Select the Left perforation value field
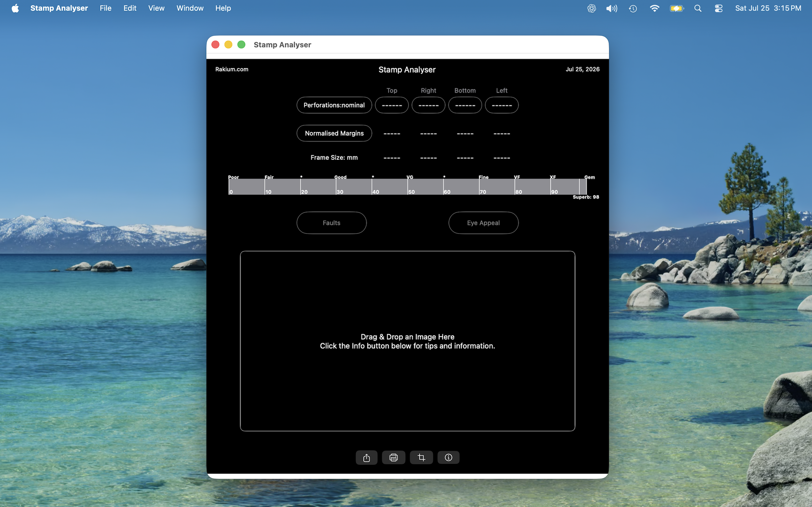The width and height of the screenshot is (812, 507). (501, 105)
